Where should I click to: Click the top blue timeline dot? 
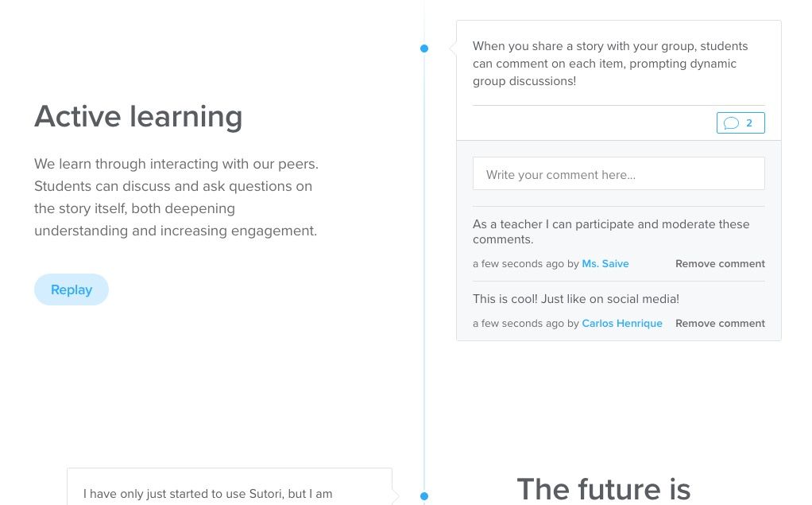click(x=424, y=49)
